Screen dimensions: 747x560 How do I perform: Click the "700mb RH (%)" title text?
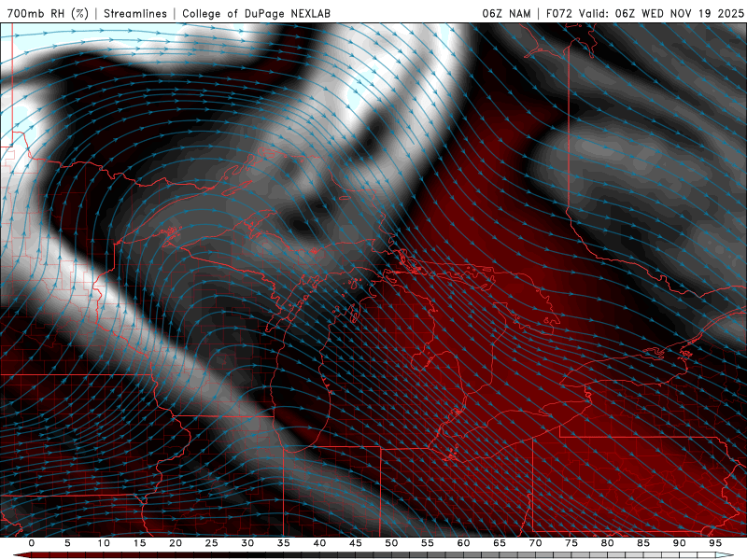coord(48,13)
